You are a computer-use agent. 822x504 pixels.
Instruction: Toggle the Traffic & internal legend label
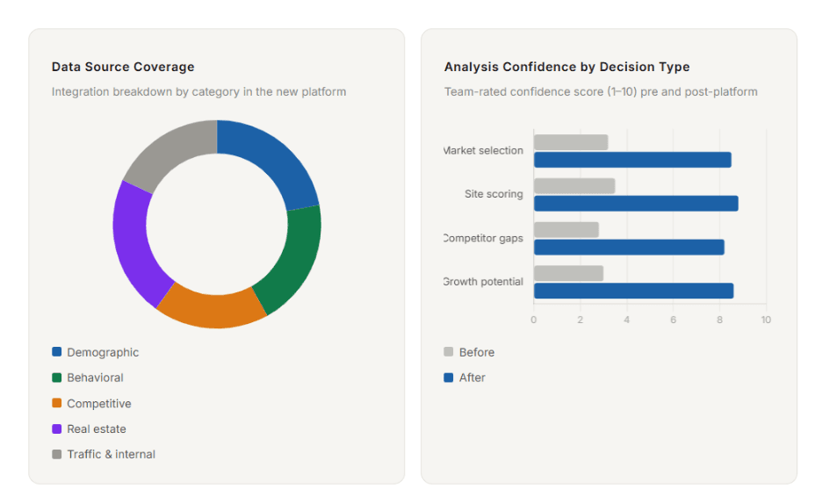112,454
